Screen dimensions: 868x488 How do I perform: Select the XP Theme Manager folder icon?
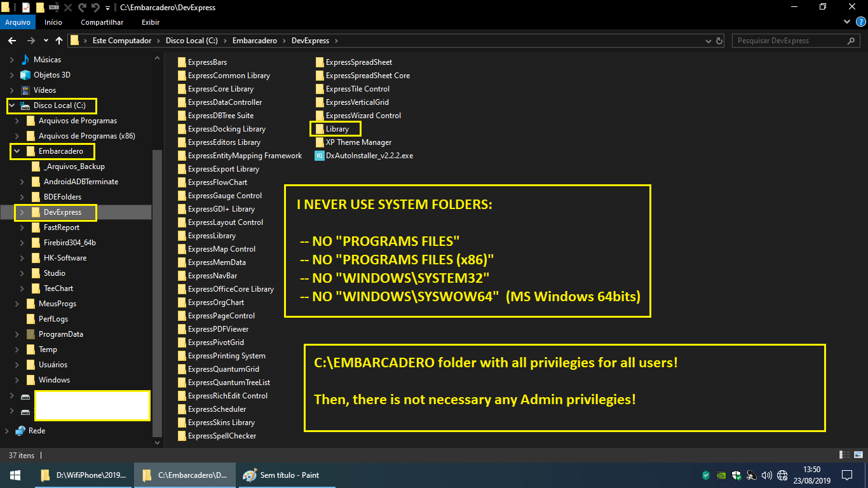coord(320,142)
